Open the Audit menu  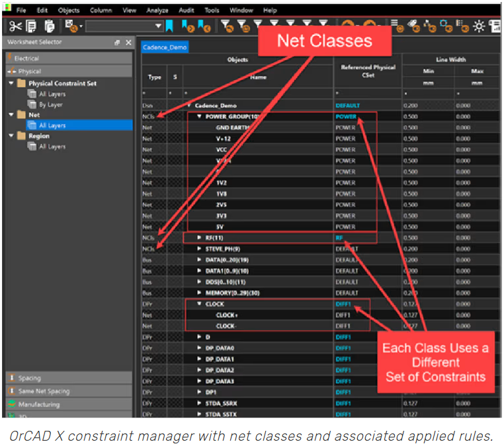(186, 11)
